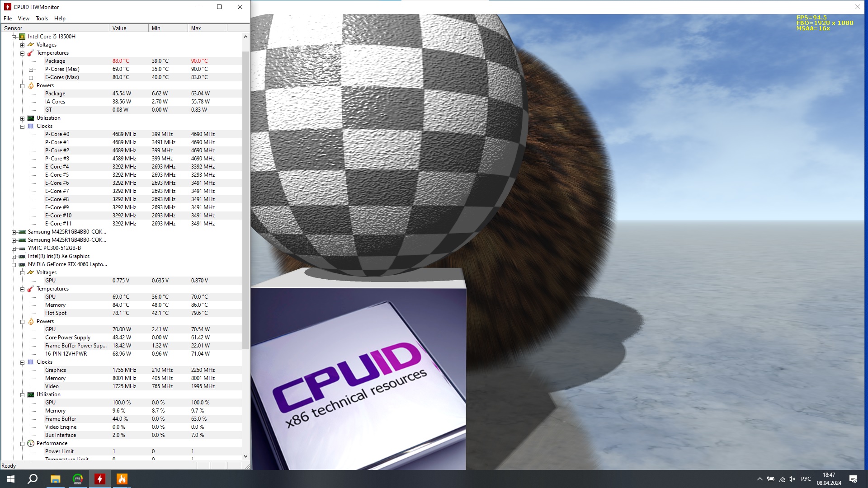Expand the CPU Voltages node

(22, 45)
